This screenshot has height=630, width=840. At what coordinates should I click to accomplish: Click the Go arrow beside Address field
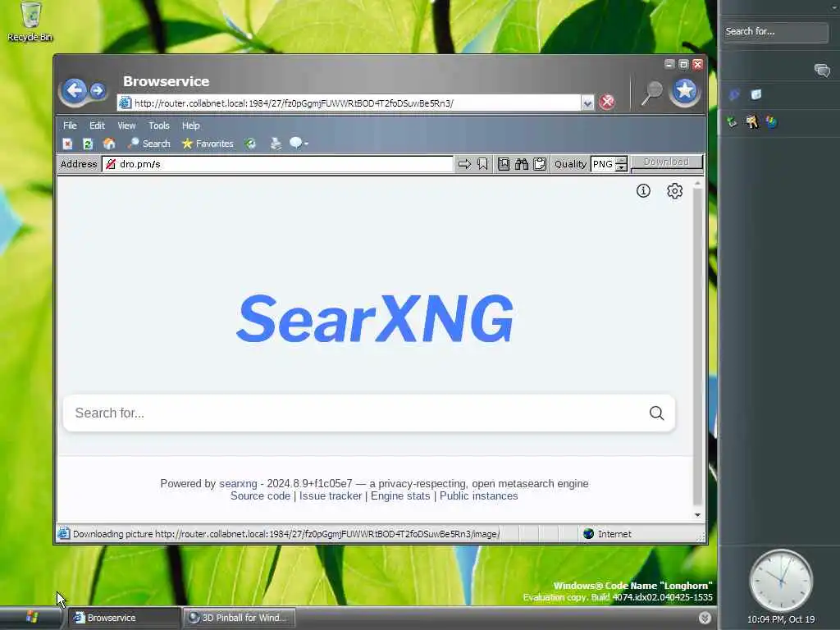(x=464, y=164)
